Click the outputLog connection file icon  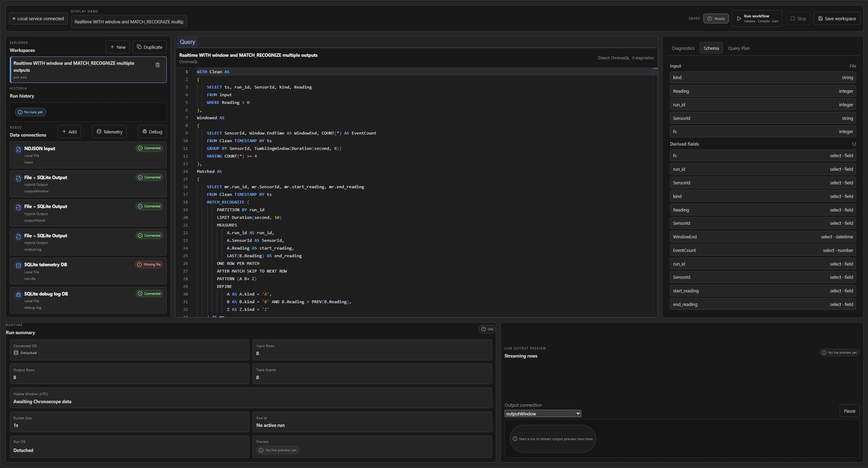(x=18, y=237)
